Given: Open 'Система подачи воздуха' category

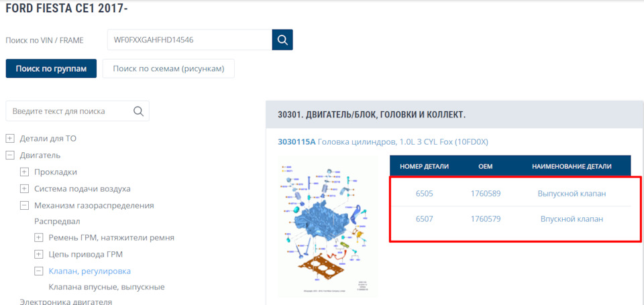Looking at the screenshot, I should [x=82, y=189].
